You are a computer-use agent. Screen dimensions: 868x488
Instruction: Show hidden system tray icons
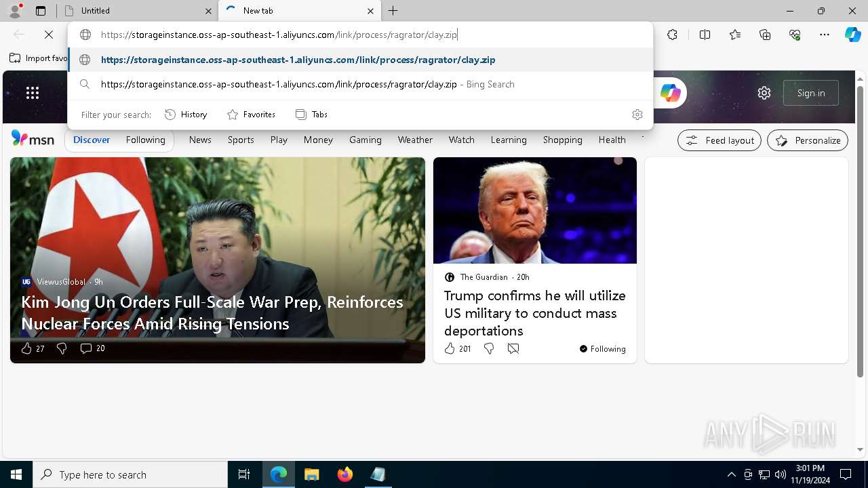[x=731, y=474]
